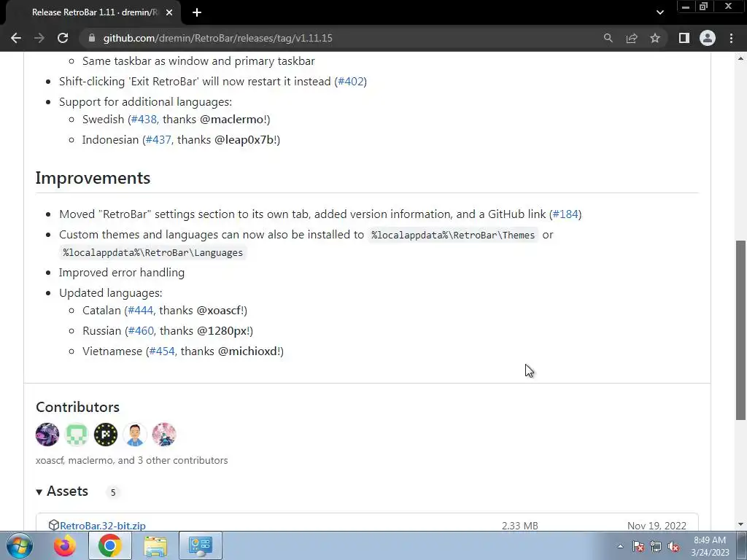The height and width of the screenshot is (560, 747).
Task: Launch Firefox from the taskbar
Action: 65,545
